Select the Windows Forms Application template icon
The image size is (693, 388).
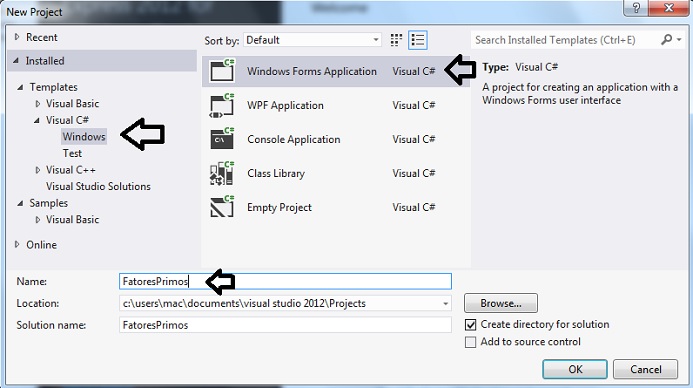[222, 70]
